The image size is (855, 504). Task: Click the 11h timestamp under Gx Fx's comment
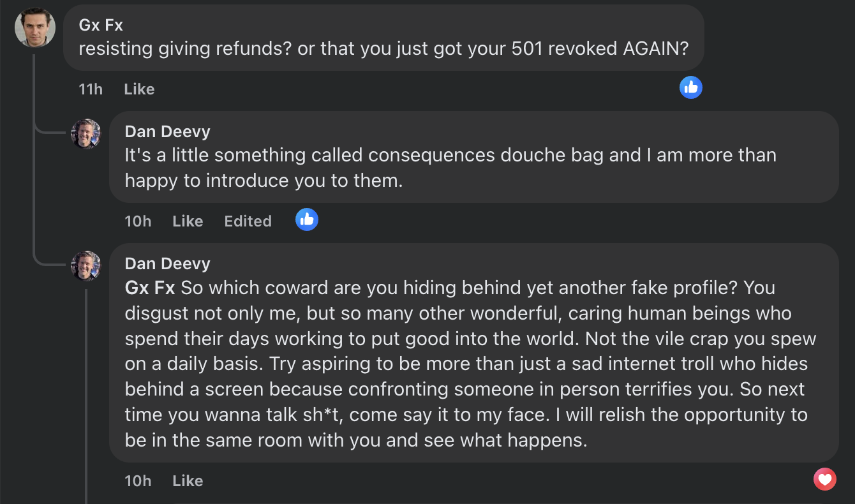pos(91,89)
